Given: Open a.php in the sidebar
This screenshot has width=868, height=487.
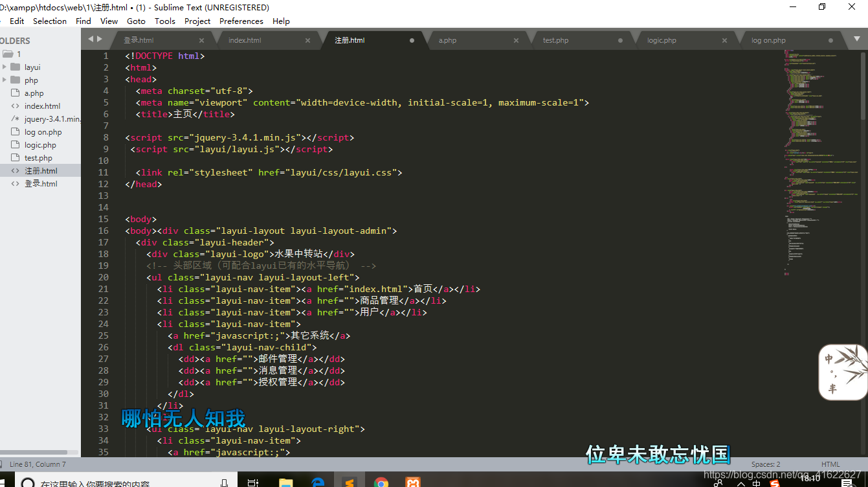Looking at the screenshot, I should click(34, 93).
